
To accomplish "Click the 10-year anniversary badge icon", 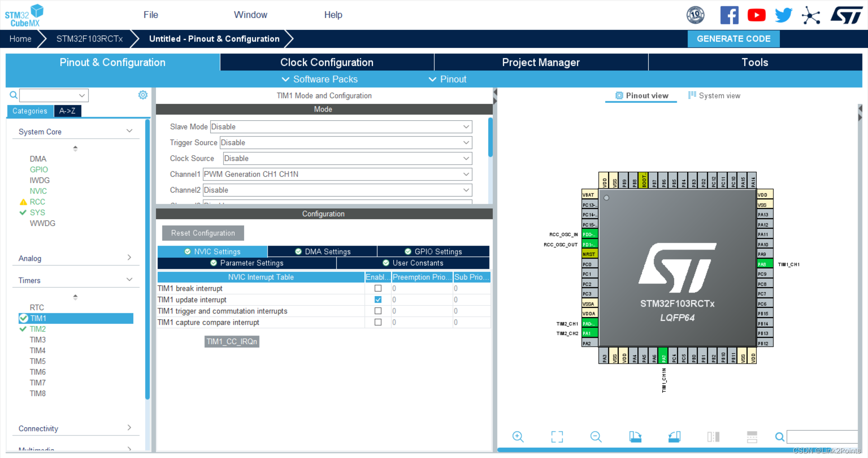I will click(695, 15).
